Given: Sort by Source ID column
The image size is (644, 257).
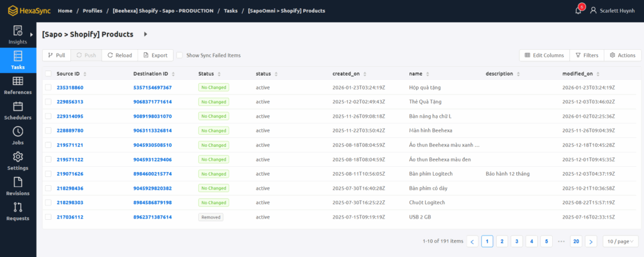Looking at the screenshot, I should pyautogui.click(x=85, y=74).
